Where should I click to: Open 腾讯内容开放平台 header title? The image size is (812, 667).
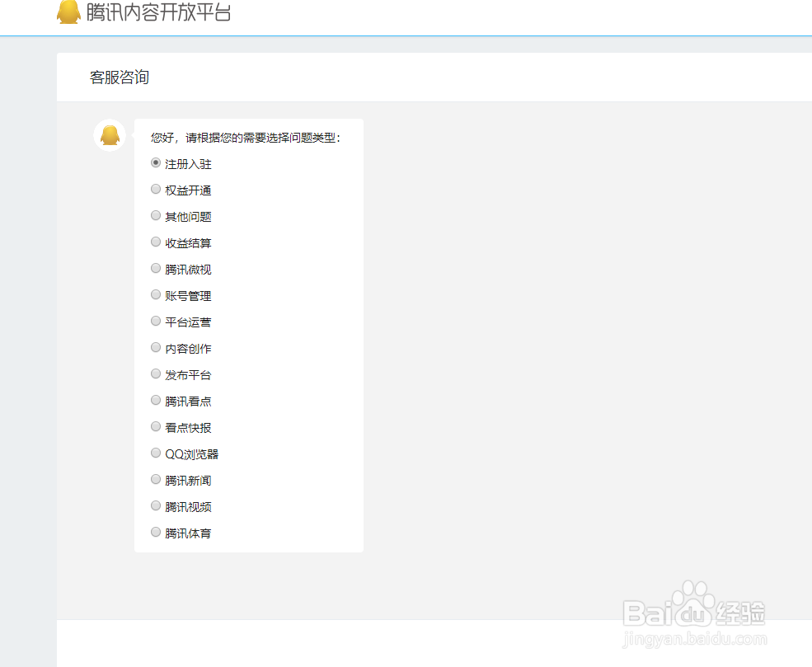point(158,12)
